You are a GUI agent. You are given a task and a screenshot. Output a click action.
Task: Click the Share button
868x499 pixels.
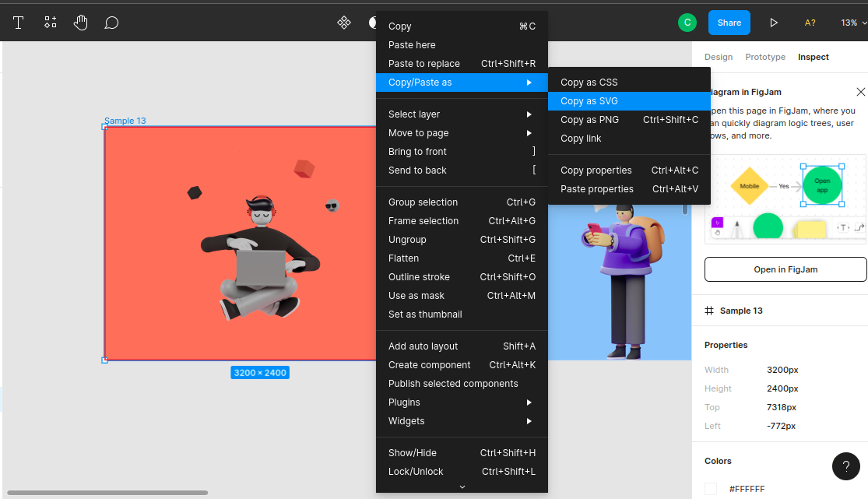[x=729, y=23]
